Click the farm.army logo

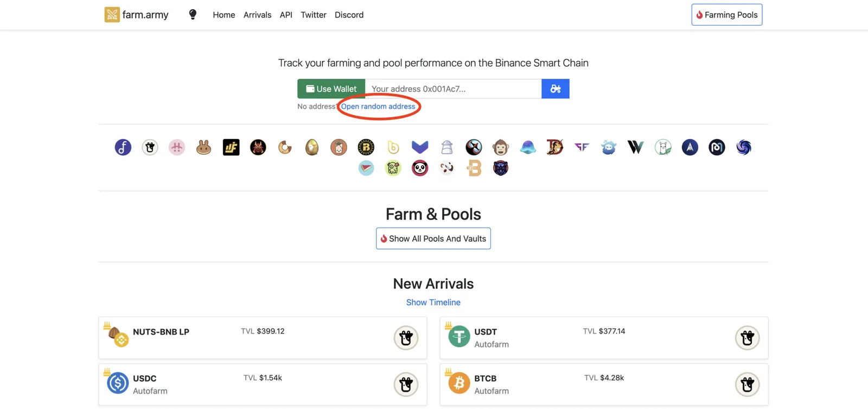137,15
